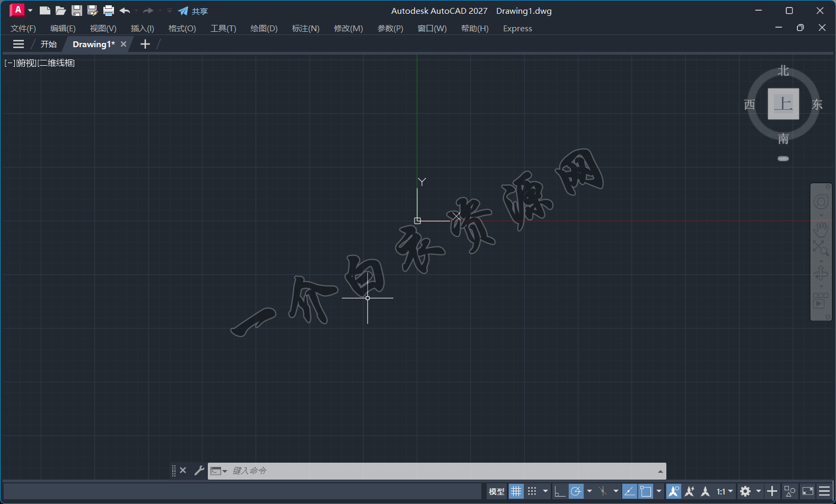Open the AutoCAD application menu dropdown arrow
This screenshot has height=504, width=836.
(x=30, y=11)
